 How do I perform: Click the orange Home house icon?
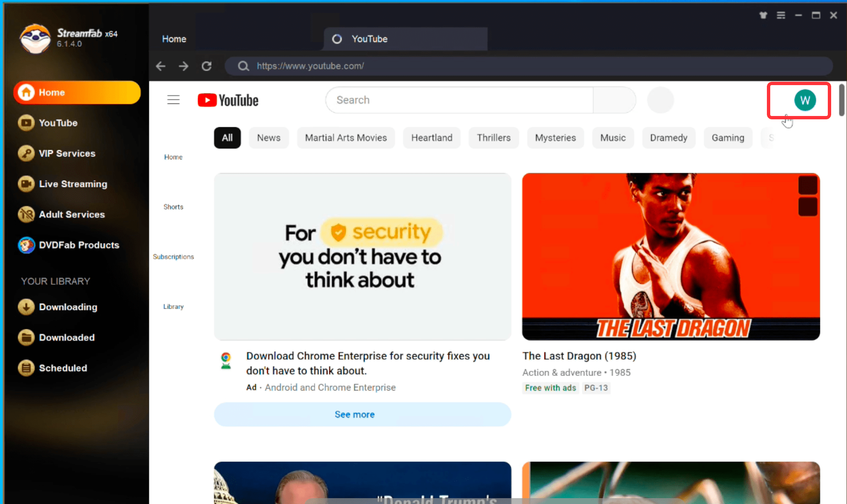(26, 92)
